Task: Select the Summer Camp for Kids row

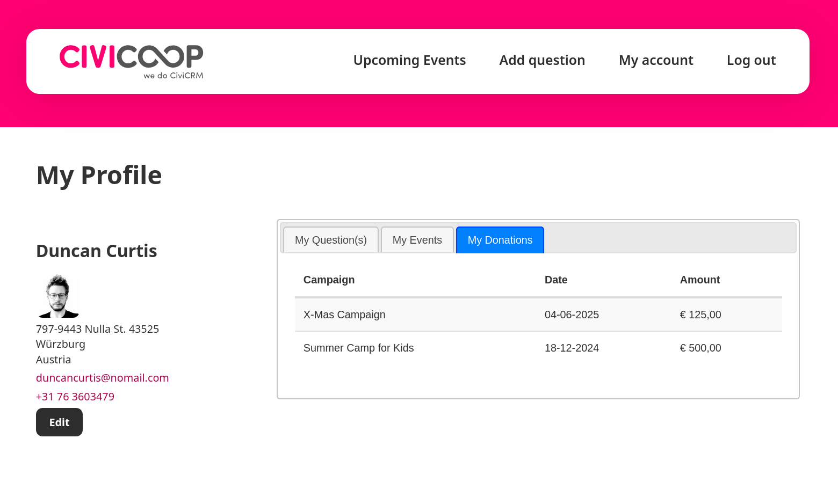Action: tap(538, 348)
